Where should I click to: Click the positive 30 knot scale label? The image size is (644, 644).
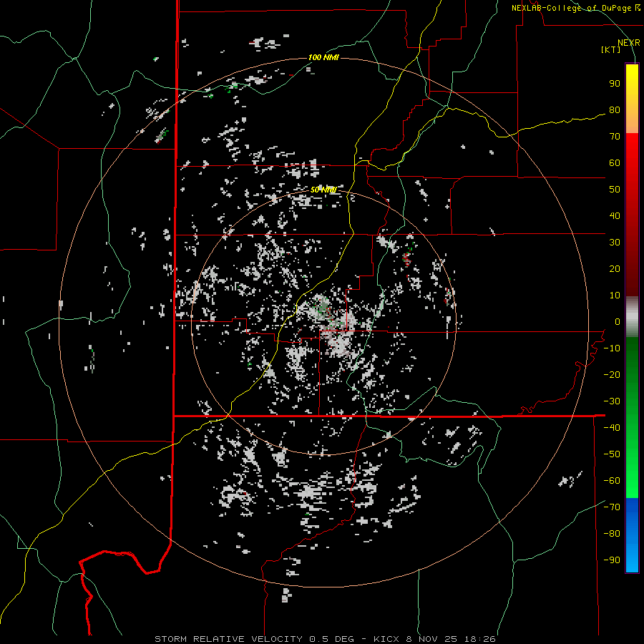point(615,243)
